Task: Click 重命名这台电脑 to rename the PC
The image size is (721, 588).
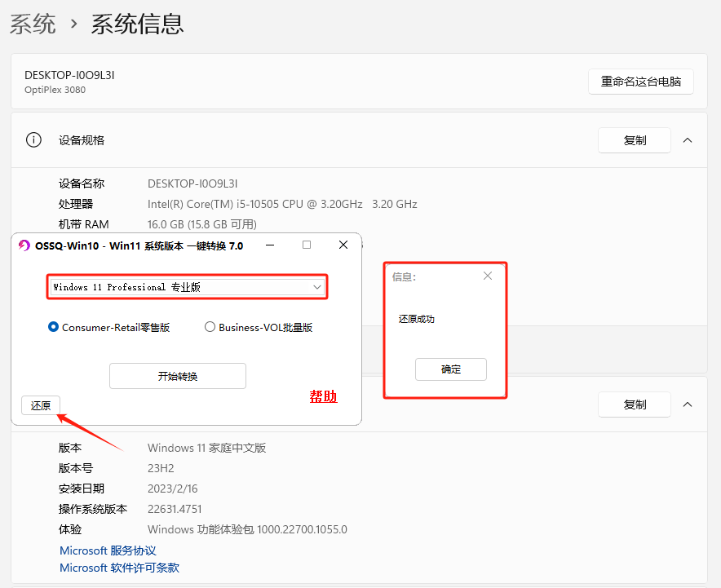Action: tap(641, 82)
